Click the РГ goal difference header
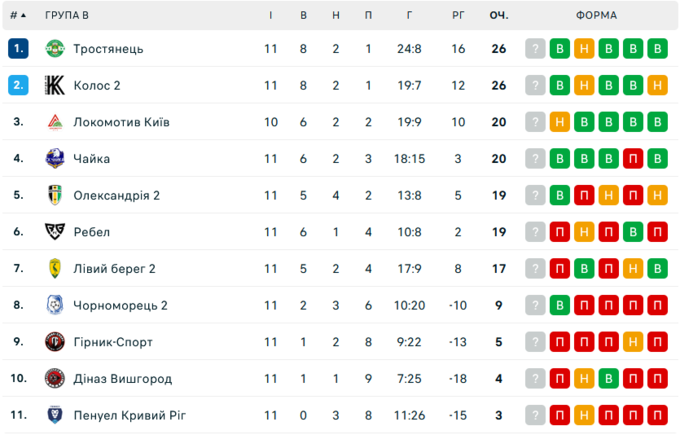This screenshot has width=680, height=435. [458, 15]
